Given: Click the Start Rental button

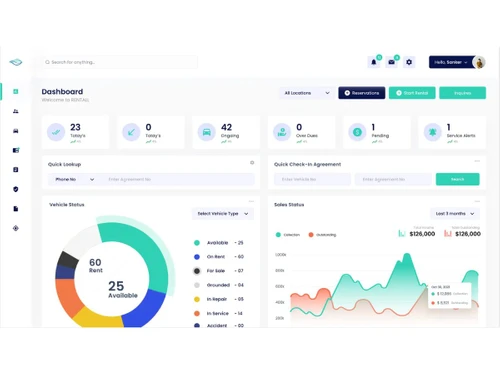Looking at the screenshot, I should click(412, 93).
